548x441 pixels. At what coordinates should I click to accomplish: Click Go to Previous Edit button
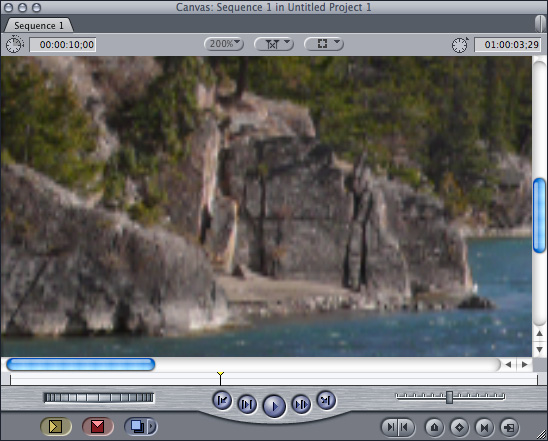pyautogui.click(x=222, y=400)
